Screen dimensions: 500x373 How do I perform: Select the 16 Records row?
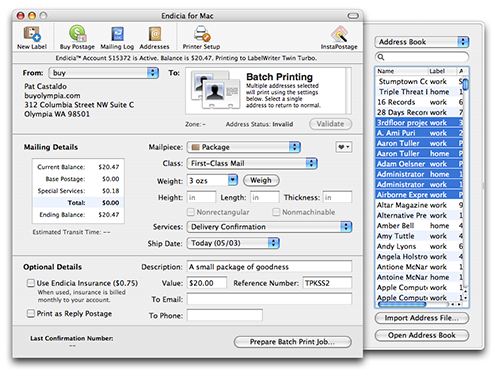[x=419, y=102]
